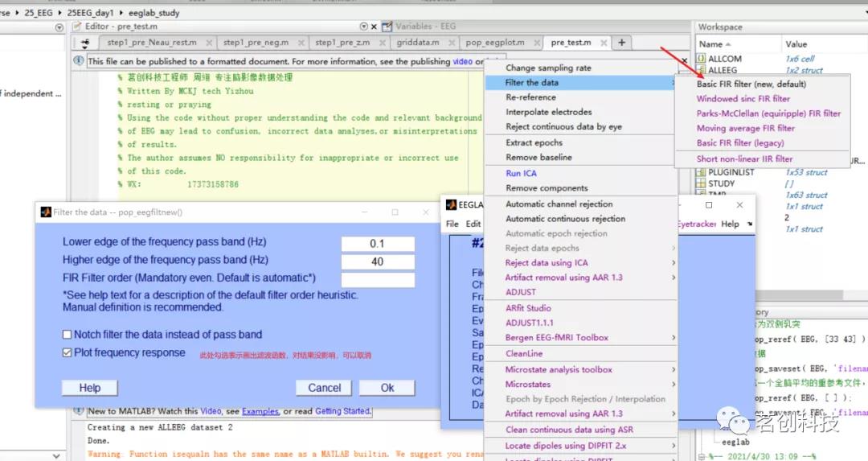Expand Filter the data submenu arrow
Viewport: 868px width, 461px height.
tap(673, 83)
